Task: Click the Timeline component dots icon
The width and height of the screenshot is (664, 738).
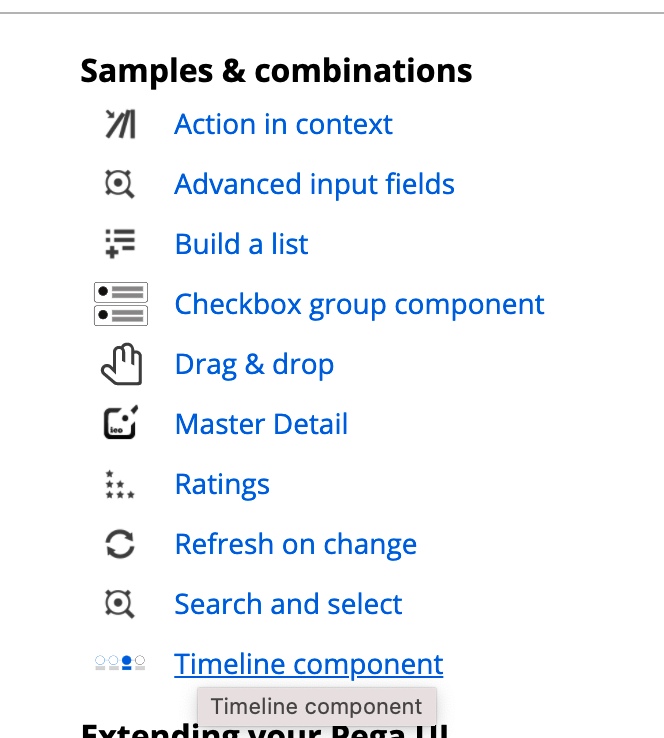Action: (x=120, y=663)
